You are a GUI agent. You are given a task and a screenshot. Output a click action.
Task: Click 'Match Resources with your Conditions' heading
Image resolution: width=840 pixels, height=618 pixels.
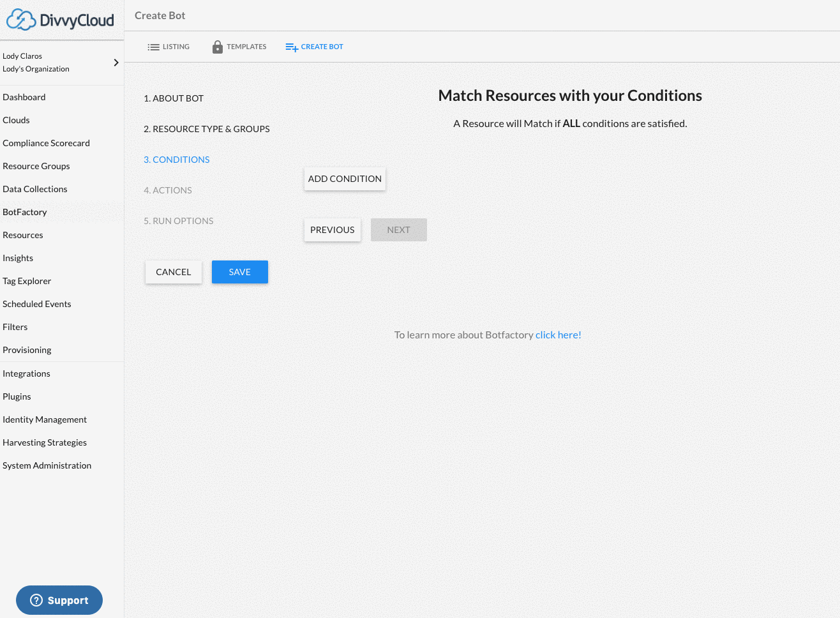[570, 96]
